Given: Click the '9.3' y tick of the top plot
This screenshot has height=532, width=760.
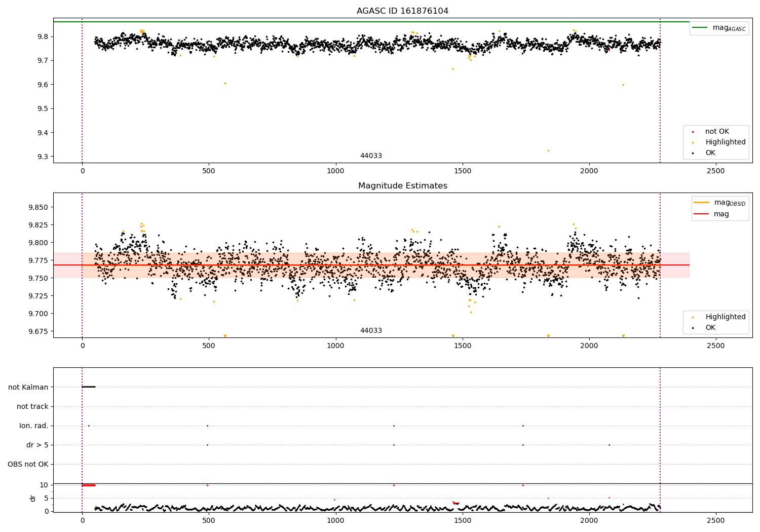Looking at the screenshot, I should coord(43,157).
